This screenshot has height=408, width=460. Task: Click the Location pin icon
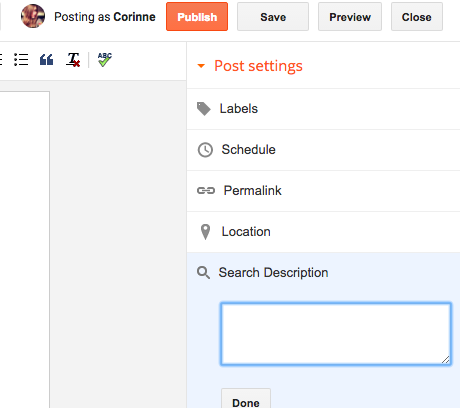coord(205,232)
